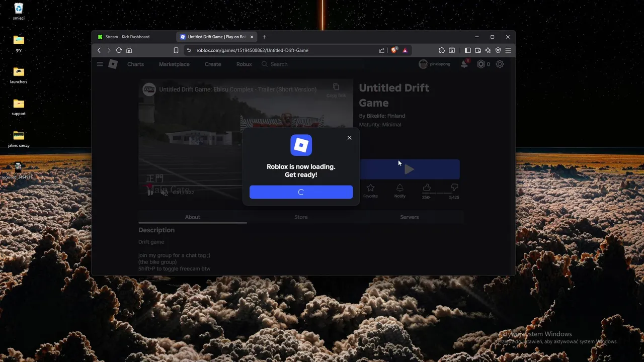Screen dimensions: 644x362
Task: Open Marketplace in Roblox navigation
Action: tap(174, 64)
